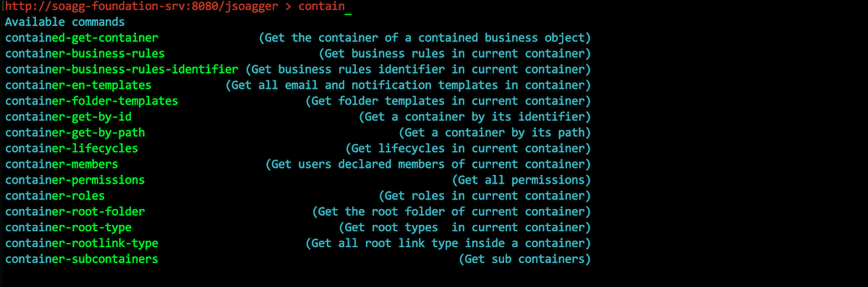Click the contained-get-container command
868x287 pixels.
tap(82, 38)
